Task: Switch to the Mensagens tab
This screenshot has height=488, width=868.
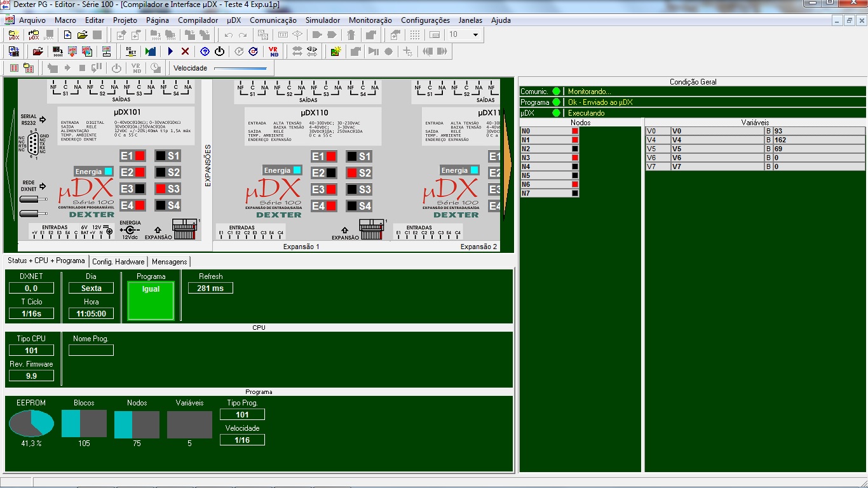Action: click(169, 262)
